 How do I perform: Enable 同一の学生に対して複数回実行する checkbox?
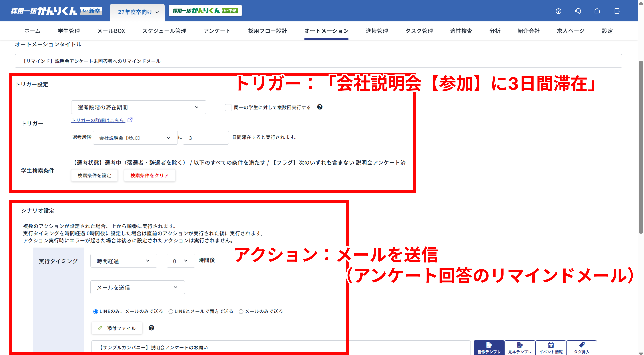228,107
